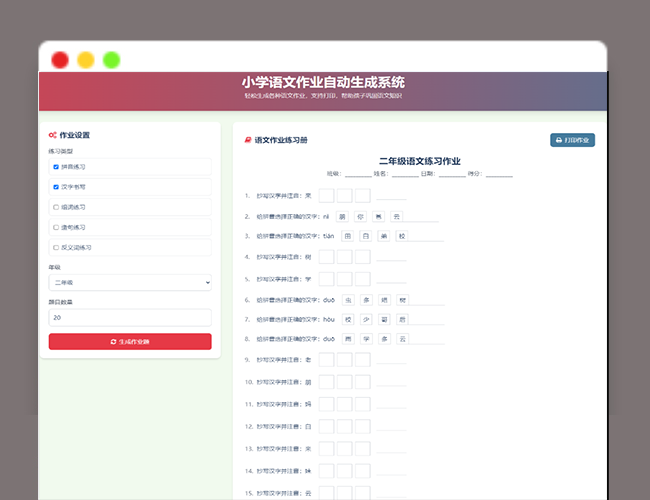Enable the 反义词练习 checkbox

(56, 248)
